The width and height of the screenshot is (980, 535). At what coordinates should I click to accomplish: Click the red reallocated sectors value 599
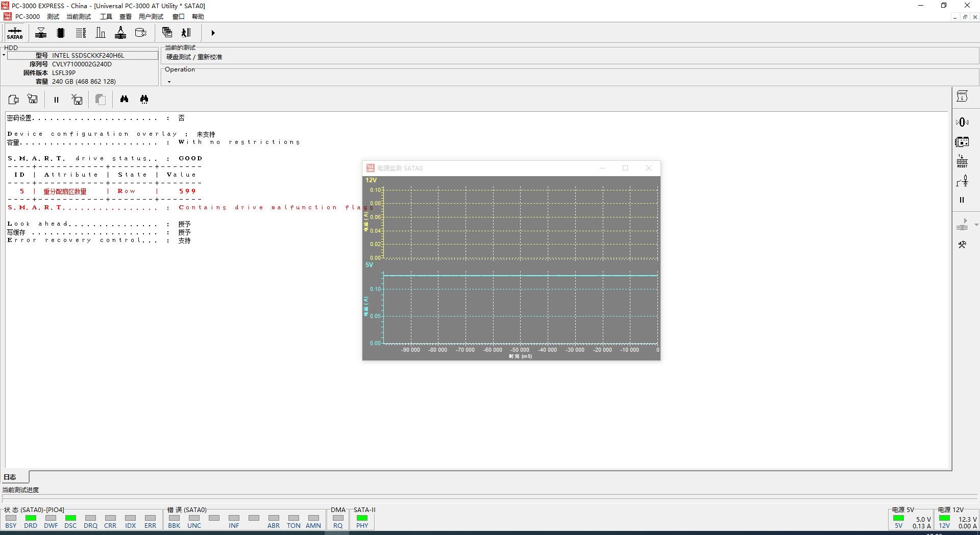pos(187,191)
